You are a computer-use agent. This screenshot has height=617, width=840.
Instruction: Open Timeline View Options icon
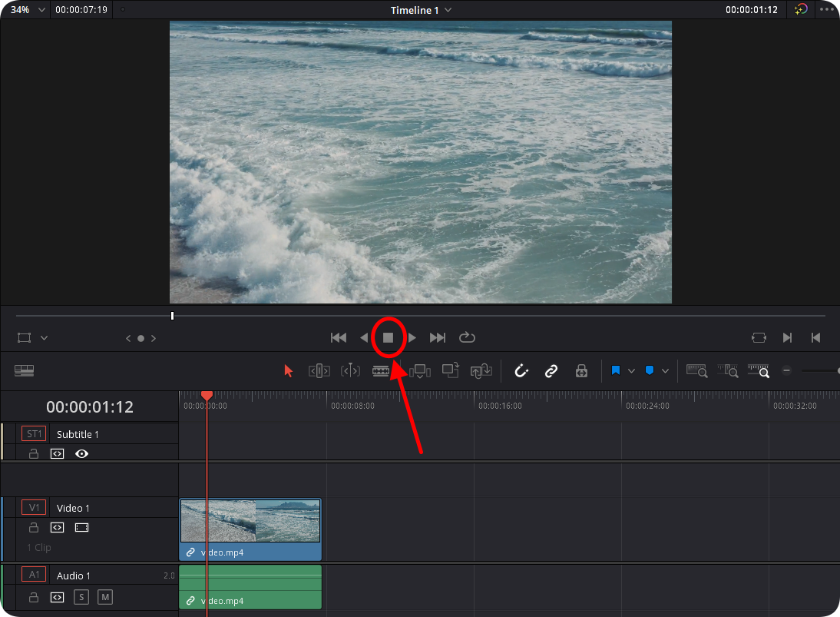pyautogui.click(x=24, y=370)
